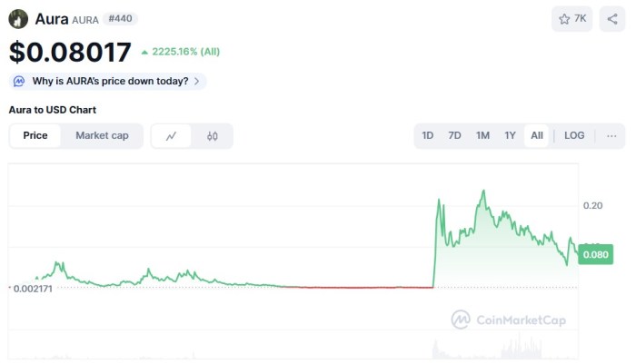Toggle the LOG scale option
The width and height of the screenshot is (636, 364).
574,136
